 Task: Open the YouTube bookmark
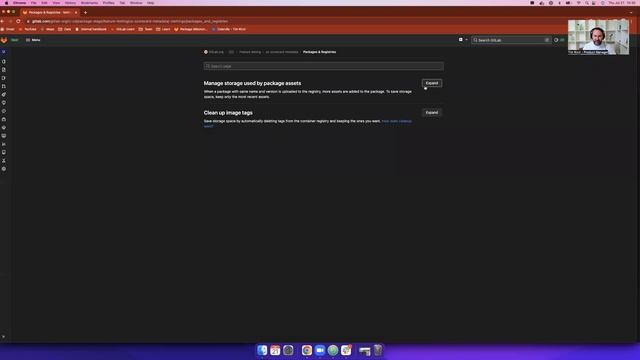28,29
